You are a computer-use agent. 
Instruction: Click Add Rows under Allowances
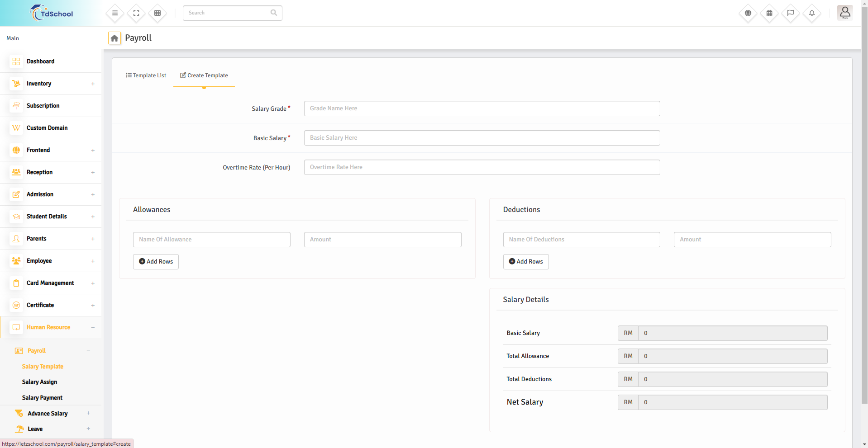[156, 262]
